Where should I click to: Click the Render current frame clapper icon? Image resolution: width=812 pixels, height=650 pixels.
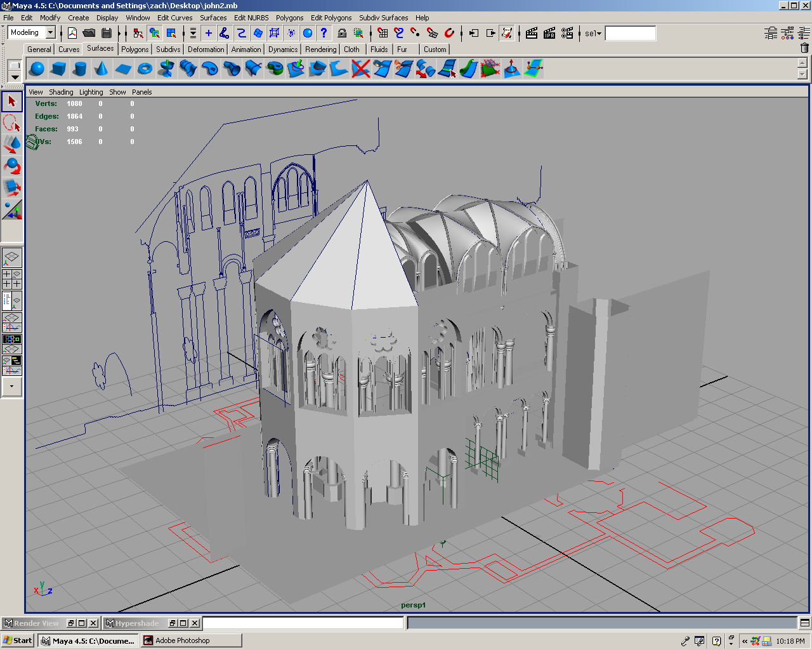point(532,33)
